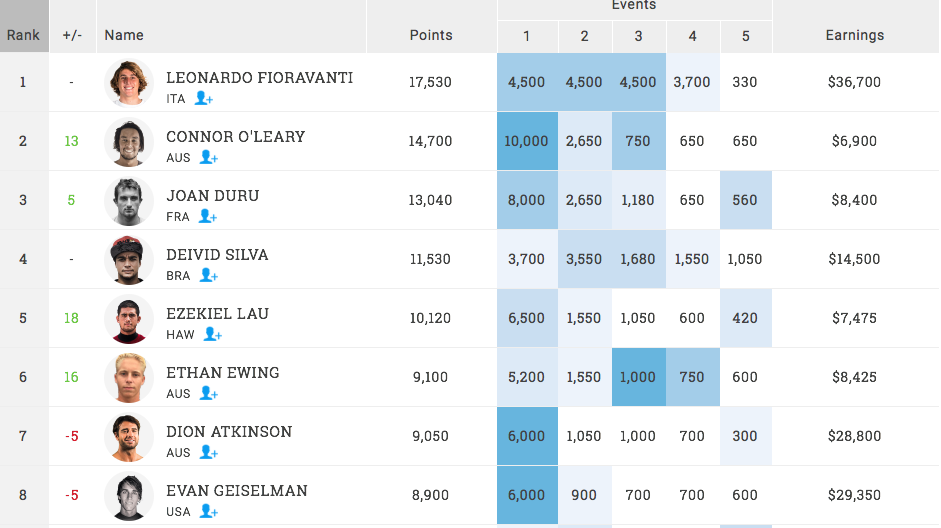Viewport: 941px width, 528px height.
Task: Click Joan Duru's profile photo
Action: 129,200
